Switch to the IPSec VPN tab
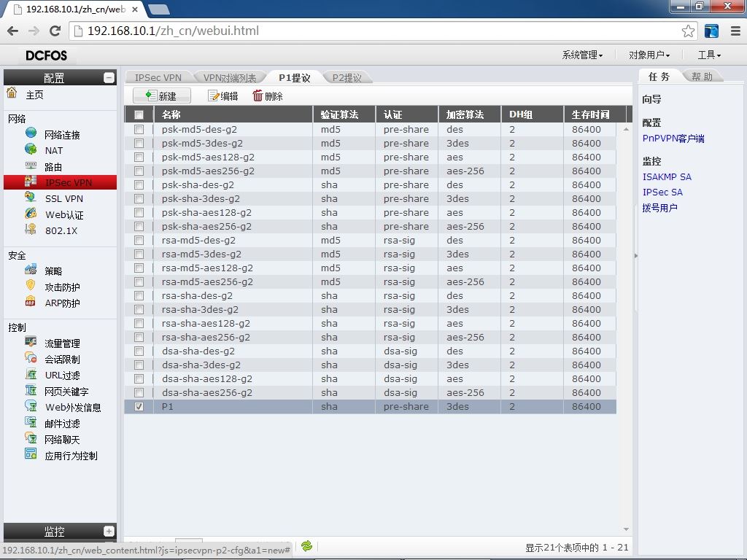Viewport: 747px width, 560px height. (158, 77)
